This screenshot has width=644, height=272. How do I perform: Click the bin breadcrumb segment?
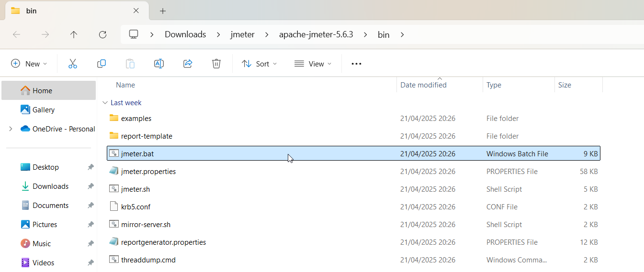tap(384, 34)
